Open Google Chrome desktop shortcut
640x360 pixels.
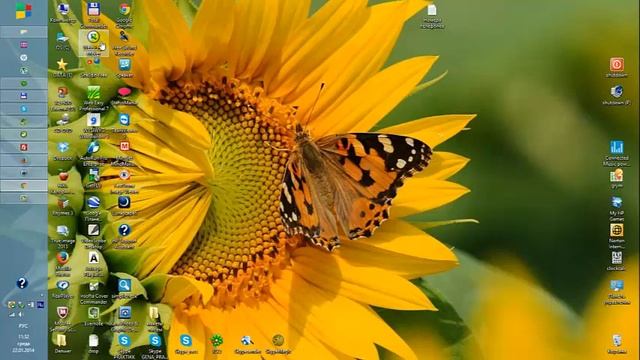click(124, 15)
